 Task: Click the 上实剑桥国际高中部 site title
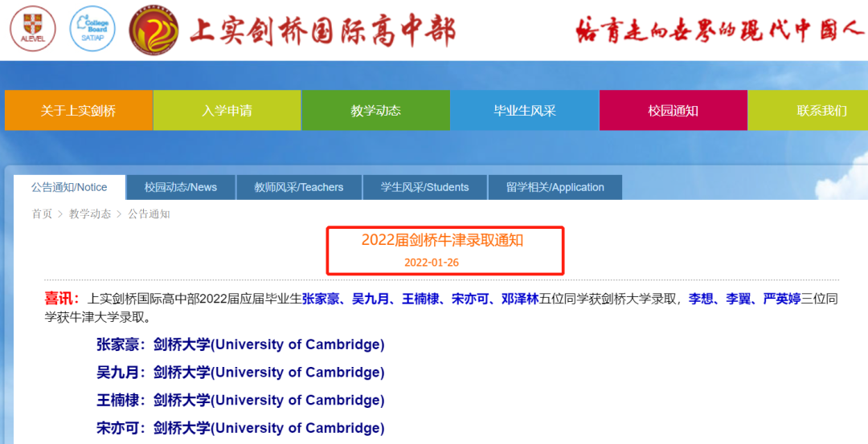coord(323,31)
